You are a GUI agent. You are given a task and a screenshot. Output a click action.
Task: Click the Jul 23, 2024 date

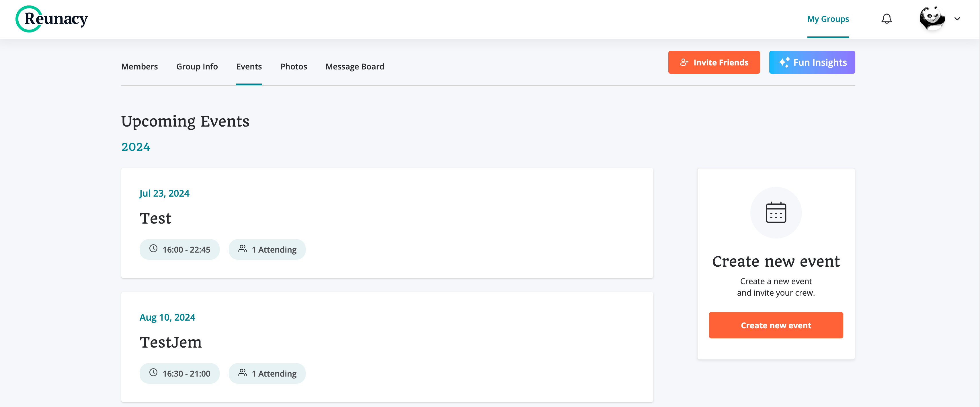[x=164, y=193]
